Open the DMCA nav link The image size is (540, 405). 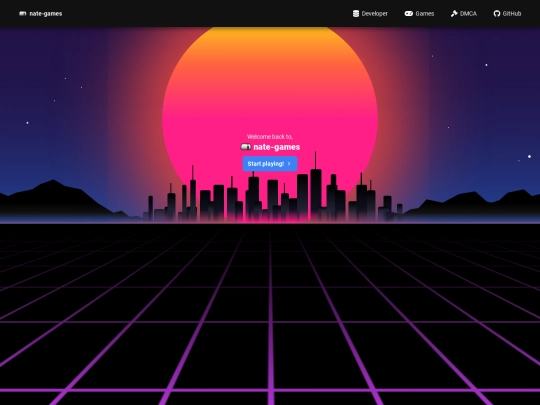pyautogui.click(x=464, y=13)
